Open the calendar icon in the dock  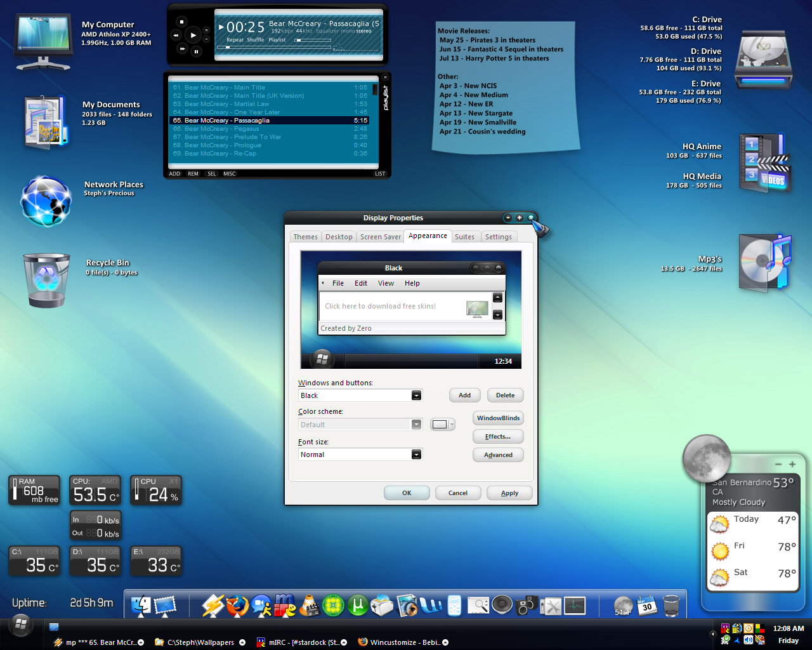point(646,606)
